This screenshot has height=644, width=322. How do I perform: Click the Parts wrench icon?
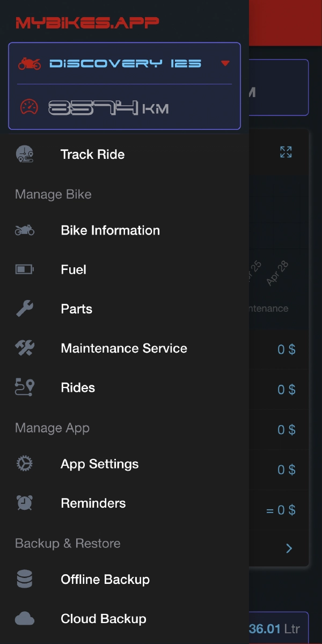[25, 309]
